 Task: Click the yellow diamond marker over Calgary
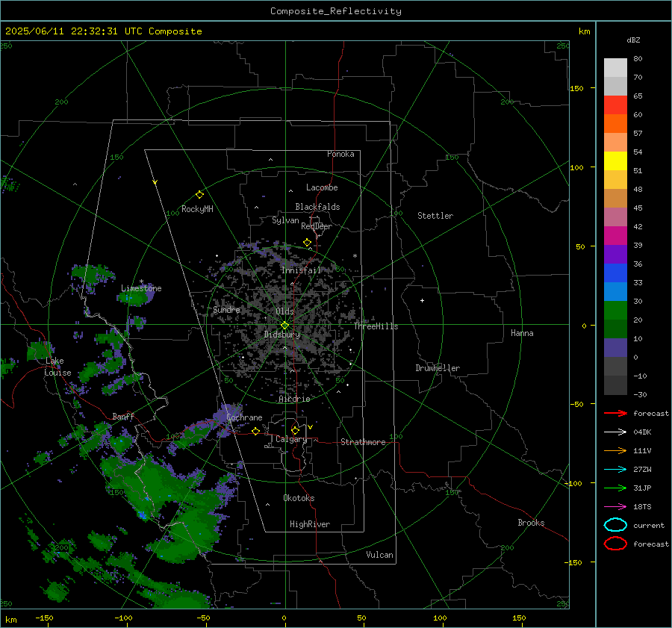(x=295, y=430)
